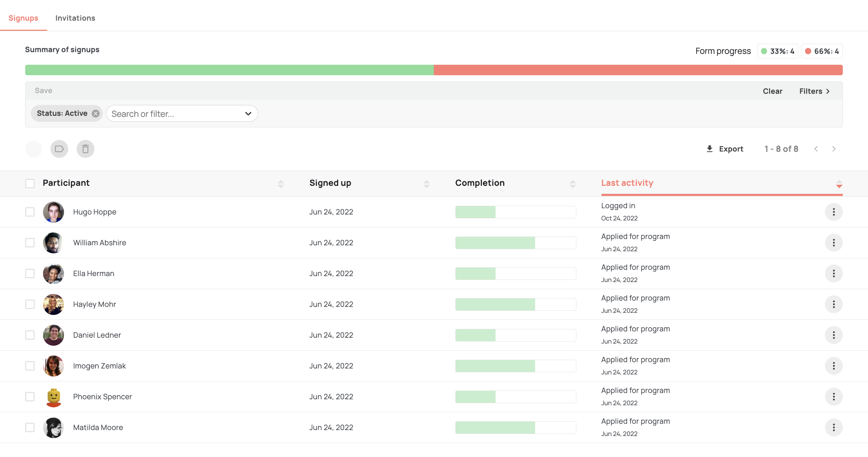
Task: Tick the select-all checkbox beside Participant
Action: pyautogui.click(x=30, y=183)
